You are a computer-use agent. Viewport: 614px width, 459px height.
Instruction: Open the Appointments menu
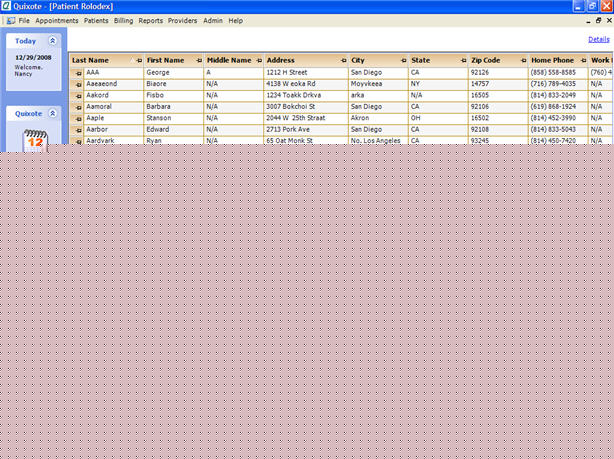pyautogui.click(x=57, y=21)
